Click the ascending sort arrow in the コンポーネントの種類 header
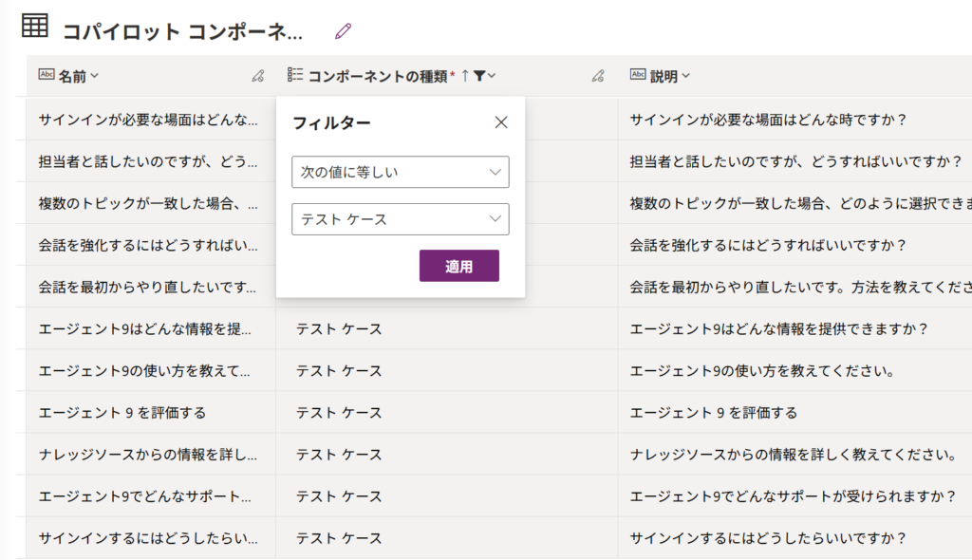The image size is (972, 560). pyautogui.click(x=465, y=76)
